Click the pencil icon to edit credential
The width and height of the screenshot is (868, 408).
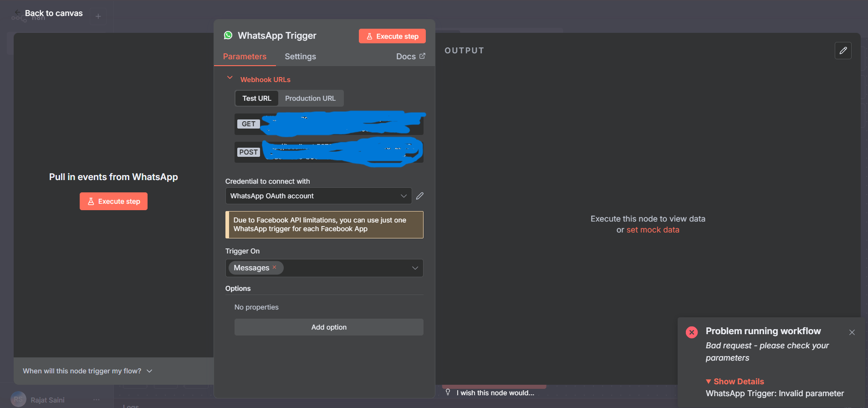click(x=420, y=196)
